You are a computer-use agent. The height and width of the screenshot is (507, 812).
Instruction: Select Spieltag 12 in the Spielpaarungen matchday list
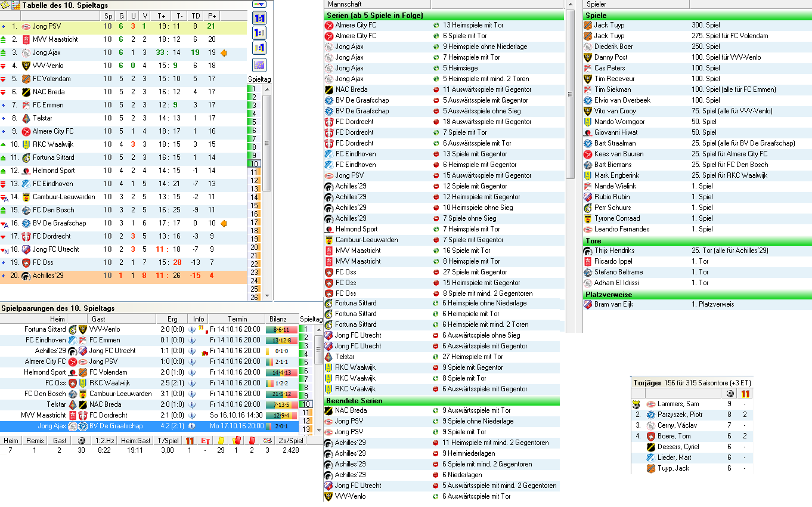(305, 421)
